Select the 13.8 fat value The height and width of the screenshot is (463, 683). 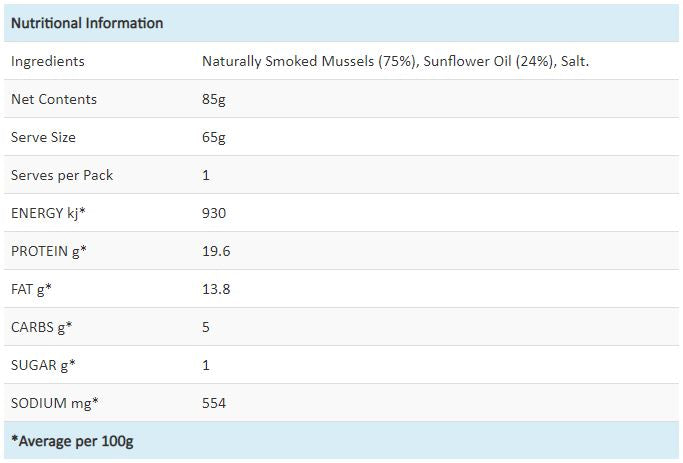pyautogui.click(x=216, y=289)
